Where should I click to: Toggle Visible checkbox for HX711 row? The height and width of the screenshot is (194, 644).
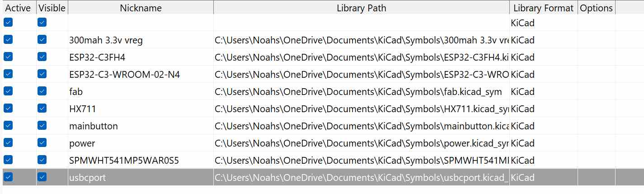pos(42,109)
